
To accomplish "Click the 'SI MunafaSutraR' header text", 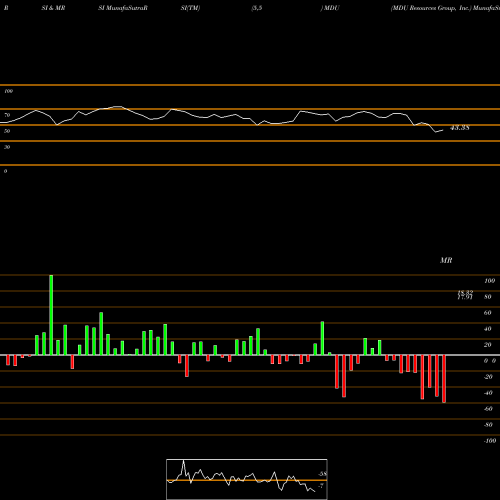I will coord(123,8).
